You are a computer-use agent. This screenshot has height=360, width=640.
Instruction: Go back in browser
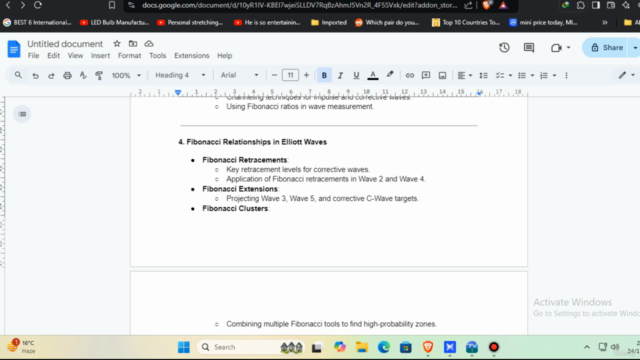click(x=8, y=5)
